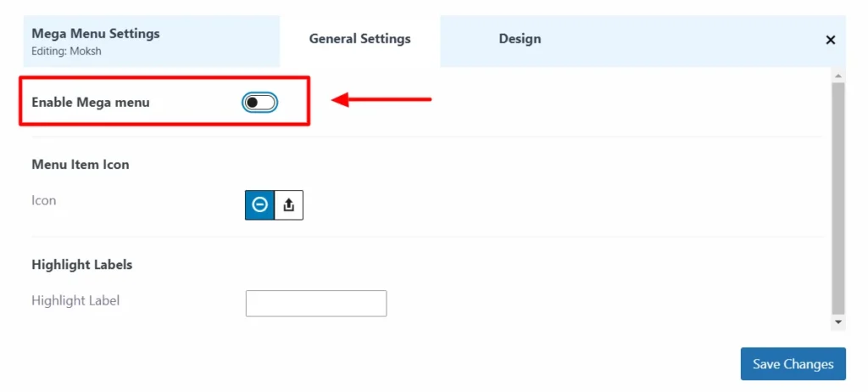Focus the Highlight Label text field
This screenshot has width=868, height=392.
point(315,303)
